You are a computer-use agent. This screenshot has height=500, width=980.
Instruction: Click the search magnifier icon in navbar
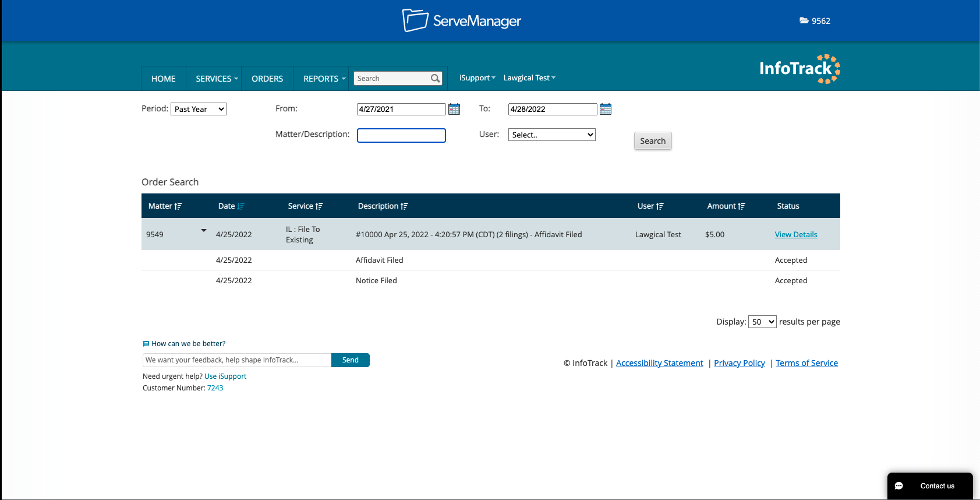[x=435, y=79]
